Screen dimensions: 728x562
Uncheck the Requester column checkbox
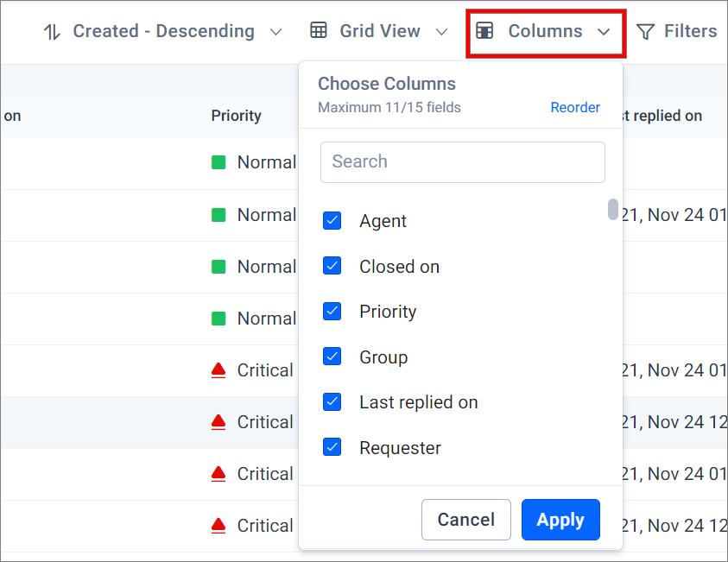[x=332, y=447]
